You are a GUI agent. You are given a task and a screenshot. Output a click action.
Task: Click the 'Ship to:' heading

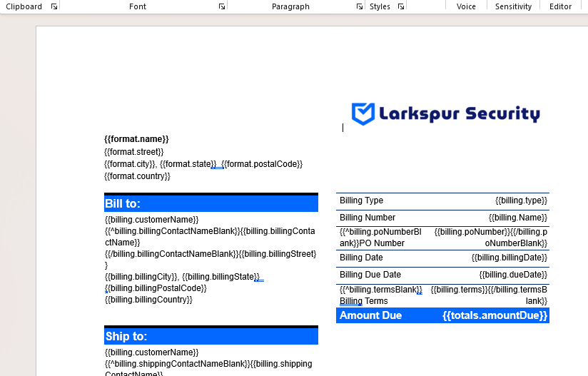coord(126,336)
